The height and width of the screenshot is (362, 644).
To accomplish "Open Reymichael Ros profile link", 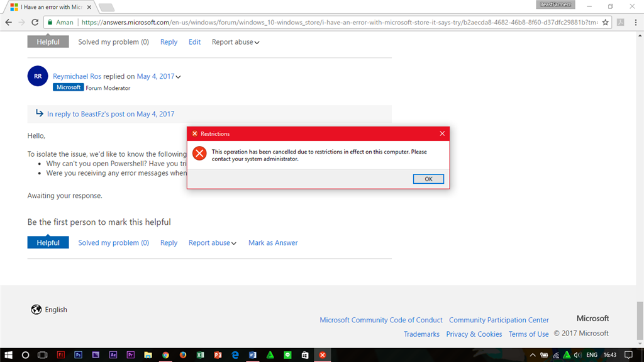I will tap(77, 76).
